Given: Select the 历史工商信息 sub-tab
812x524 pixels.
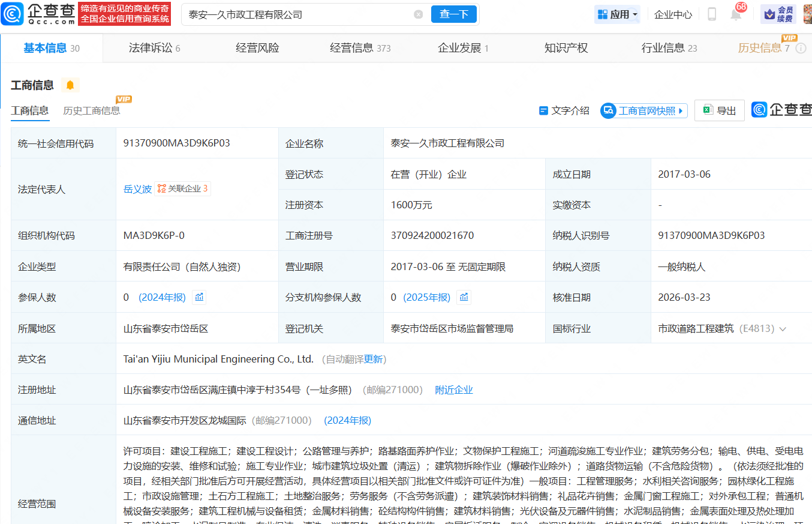Looking at the screenshot, I should point(92,110).
